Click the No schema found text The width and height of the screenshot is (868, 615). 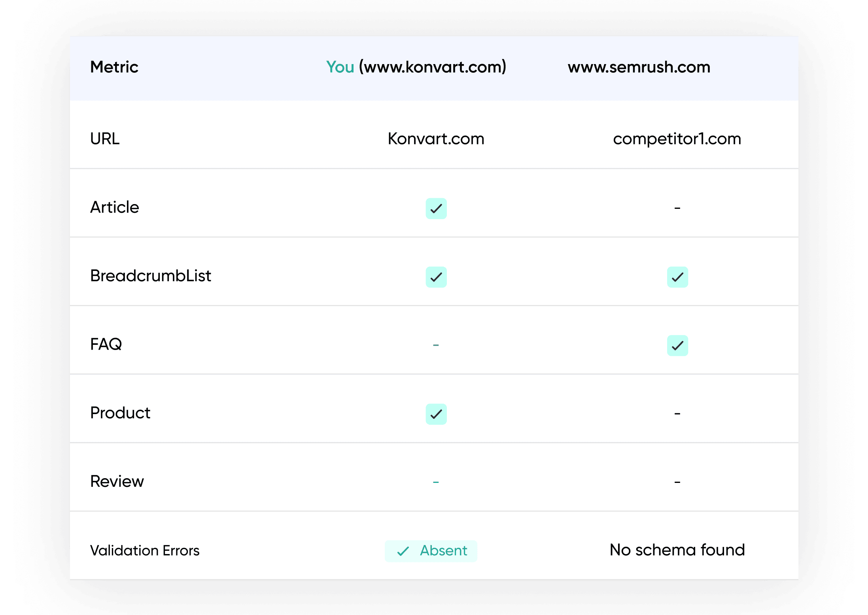coord(677,550)
